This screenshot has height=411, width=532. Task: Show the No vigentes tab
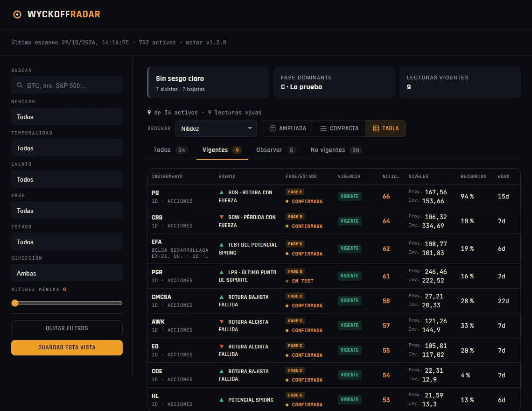click(336, 150)
